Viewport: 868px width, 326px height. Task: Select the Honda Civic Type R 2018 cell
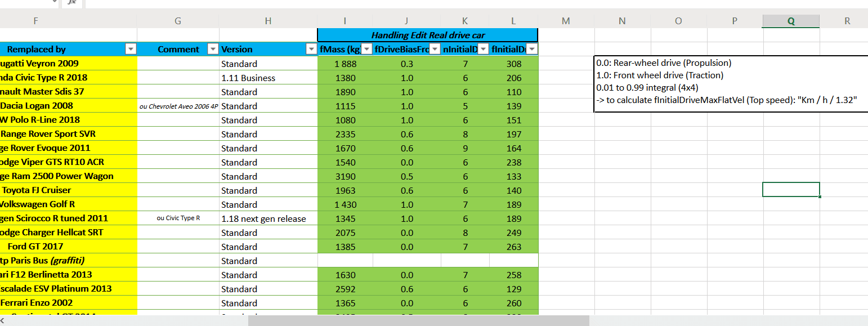[x=68, y=78]
